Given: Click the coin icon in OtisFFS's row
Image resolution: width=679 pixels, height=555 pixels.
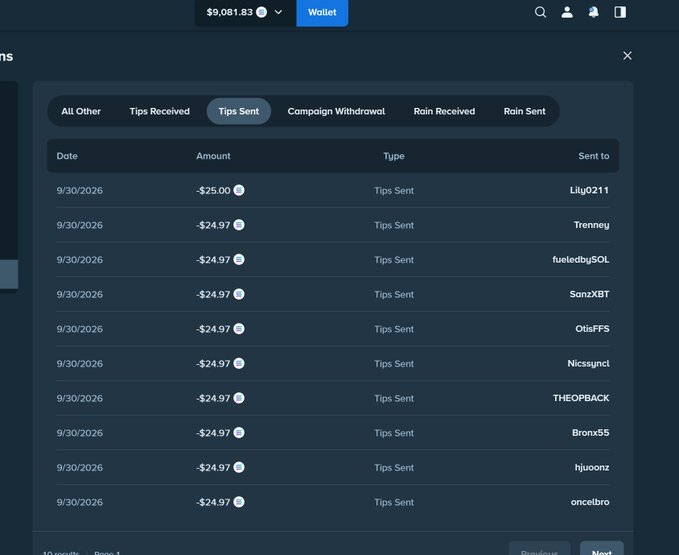Looking at the screenshot, I should [239, 329].
